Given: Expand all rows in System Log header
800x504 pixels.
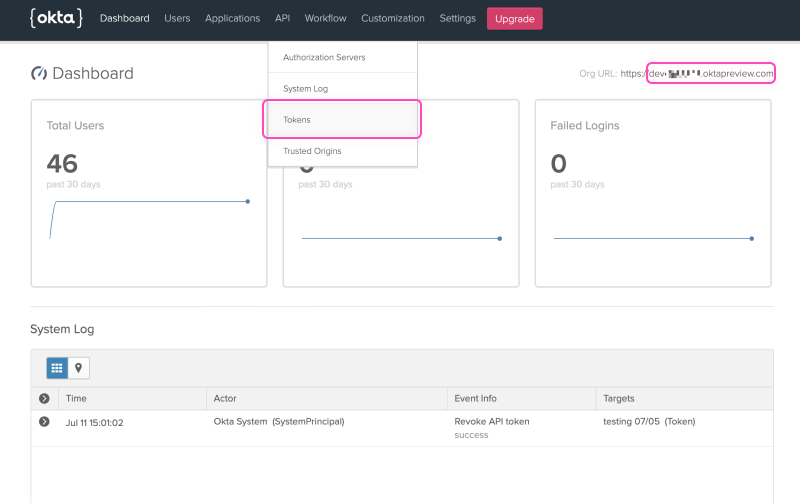Looking at the screenshot, I should click(x=44, y=399).
